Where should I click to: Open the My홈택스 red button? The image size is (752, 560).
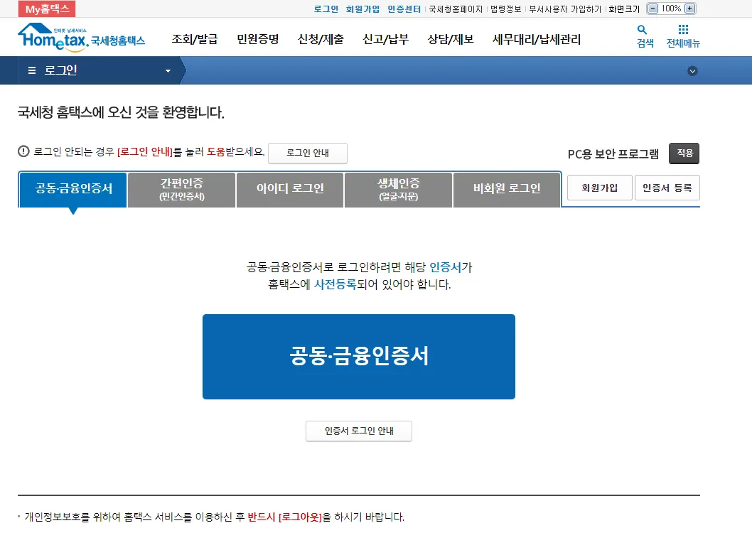[x=47, y=9]
